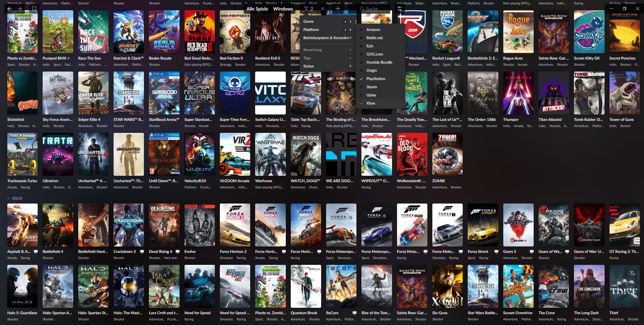Click the back navigation arrow
644x325 pixels.
click(x=9, y=9)
